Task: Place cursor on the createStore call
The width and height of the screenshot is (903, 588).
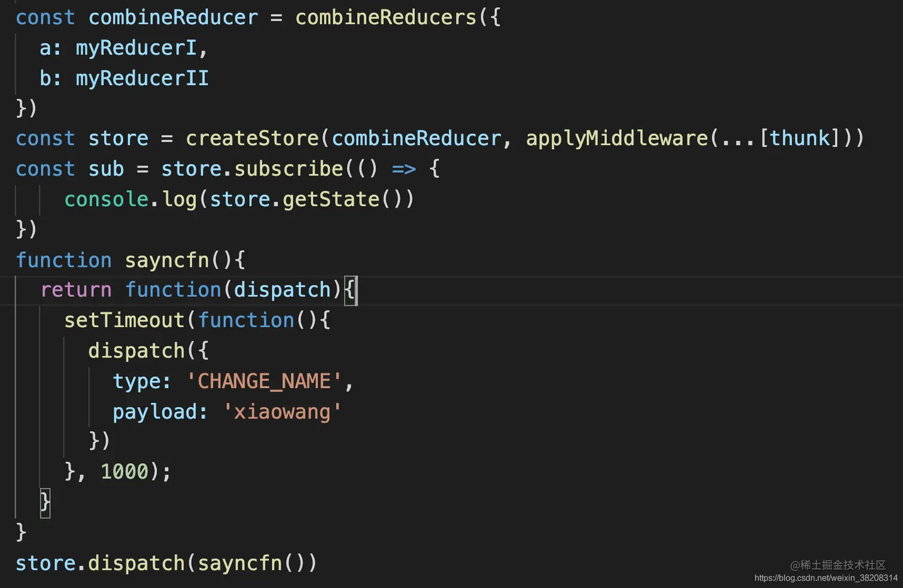Action: [253, 138]
